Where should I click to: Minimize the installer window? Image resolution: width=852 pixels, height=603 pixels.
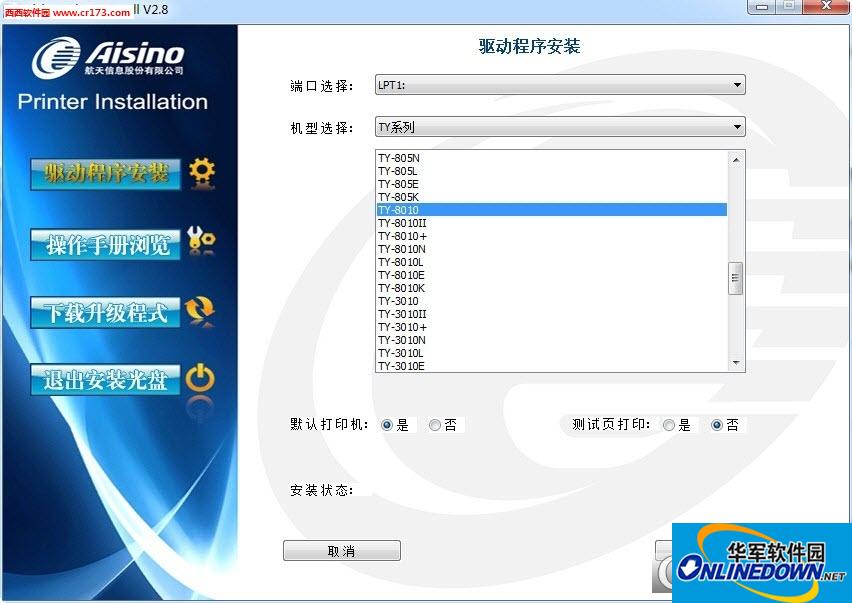pos(762,6)
